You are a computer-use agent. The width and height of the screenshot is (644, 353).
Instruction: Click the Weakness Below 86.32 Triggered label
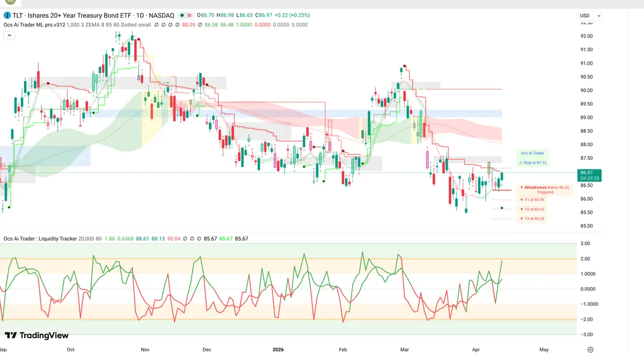[x=544, y=189]
